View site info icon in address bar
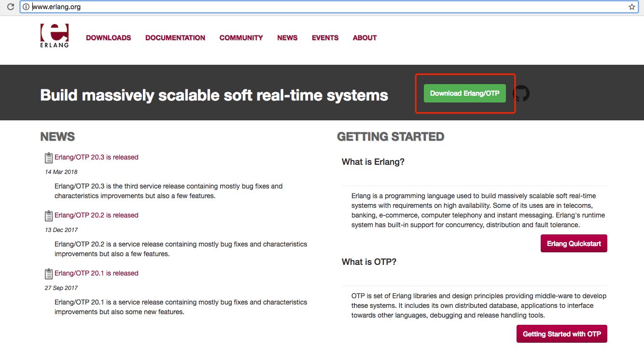 (27, 7)
